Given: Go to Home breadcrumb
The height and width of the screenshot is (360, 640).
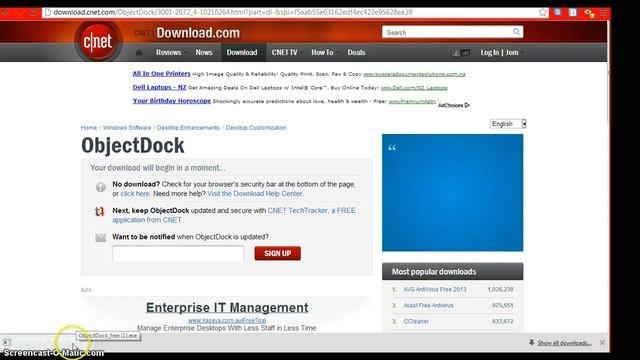Looking at the screenshot, I should coord(89,128).
